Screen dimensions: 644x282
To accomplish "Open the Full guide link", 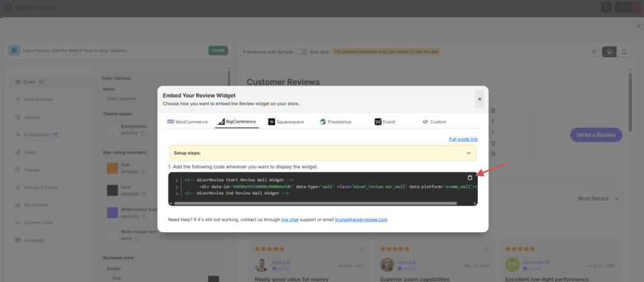I will pos(463,138).
